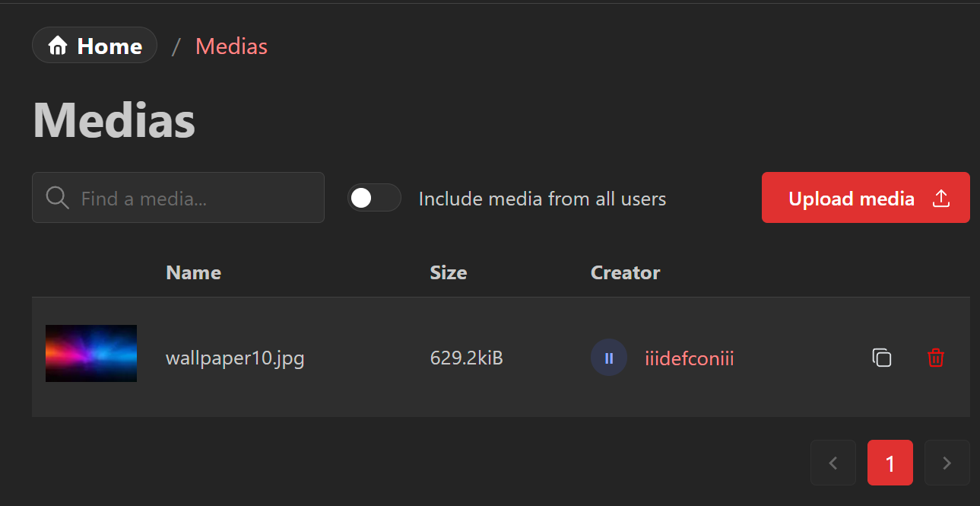Select the Medias breadcrumb item
The image size is (980, 506).
(231, 46)
